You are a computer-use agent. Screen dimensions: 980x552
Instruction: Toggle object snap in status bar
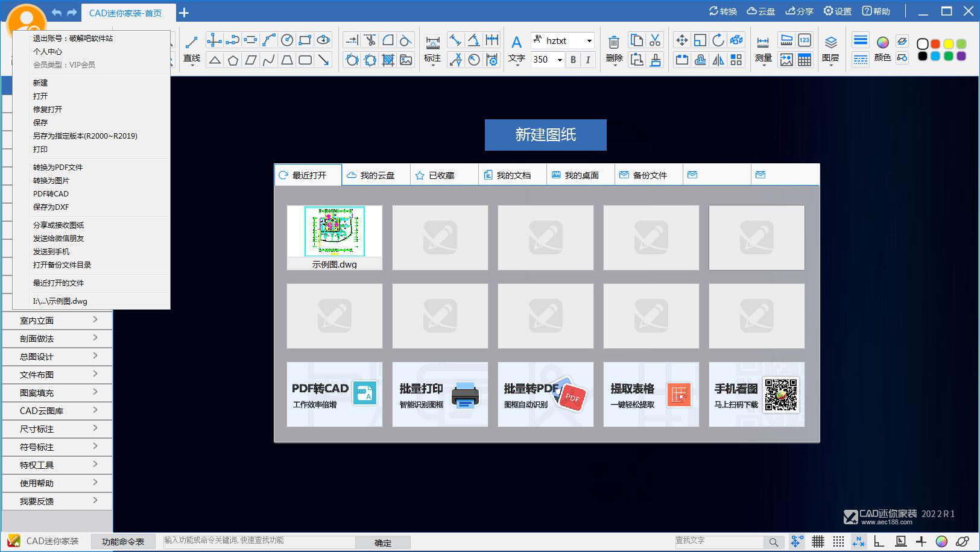coord(797,541)
